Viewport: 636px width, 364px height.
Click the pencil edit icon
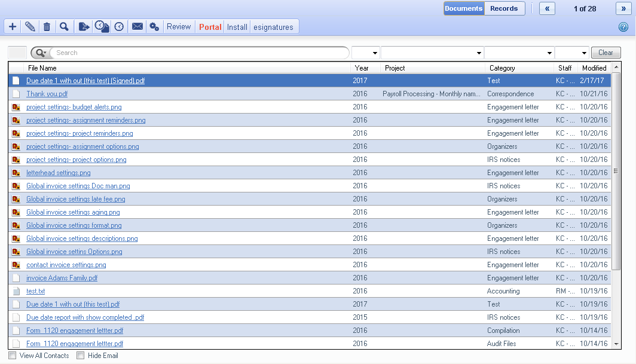[30, 27]
